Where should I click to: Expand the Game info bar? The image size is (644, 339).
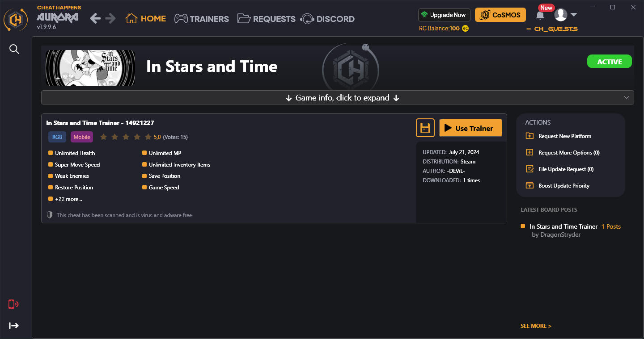(338, 98)
